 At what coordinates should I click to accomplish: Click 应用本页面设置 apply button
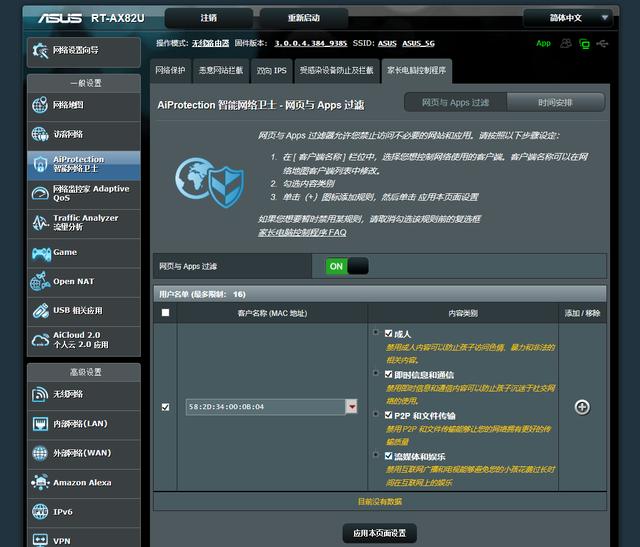pos(380,533)
